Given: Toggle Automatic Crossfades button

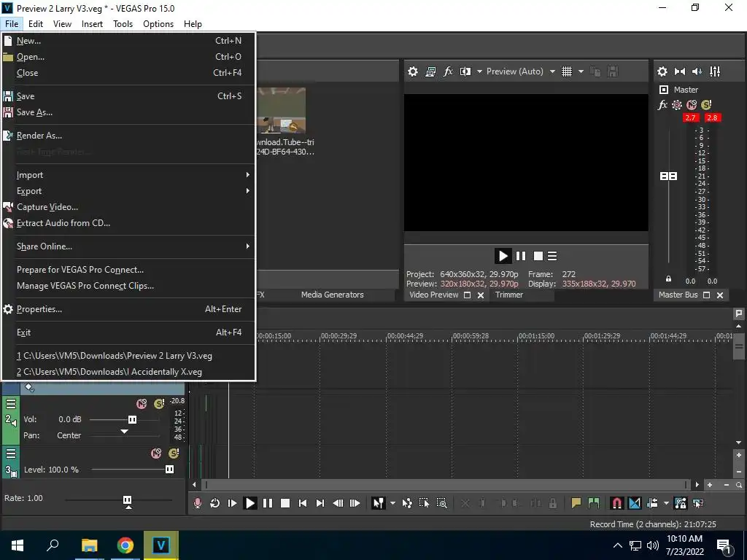Looking at the screenshot, I should coord(635,503).
